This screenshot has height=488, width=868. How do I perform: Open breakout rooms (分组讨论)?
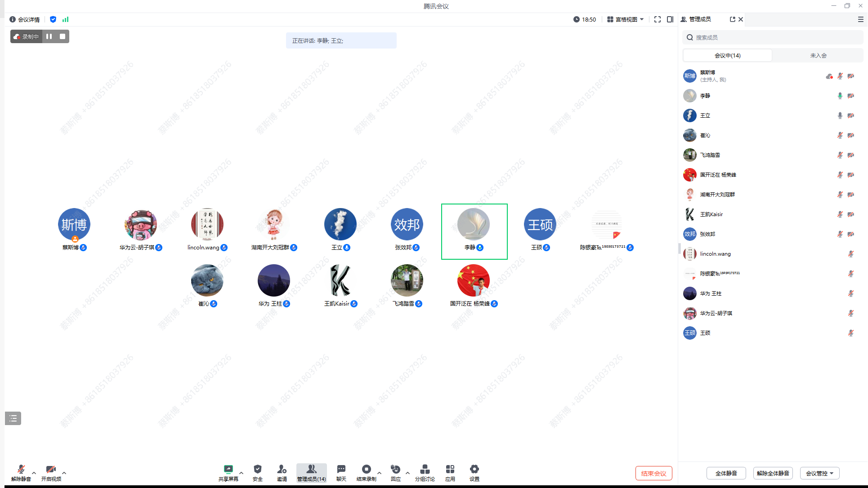425,470
